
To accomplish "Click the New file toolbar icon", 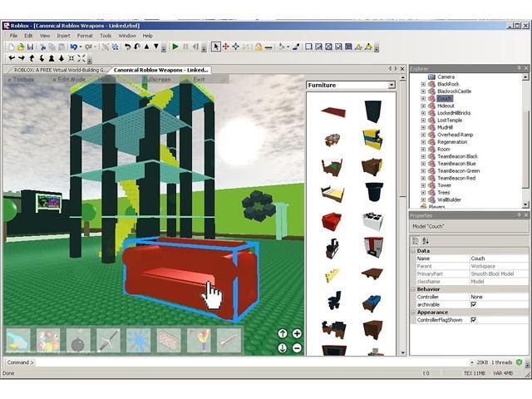I will [x=11, y=47].
